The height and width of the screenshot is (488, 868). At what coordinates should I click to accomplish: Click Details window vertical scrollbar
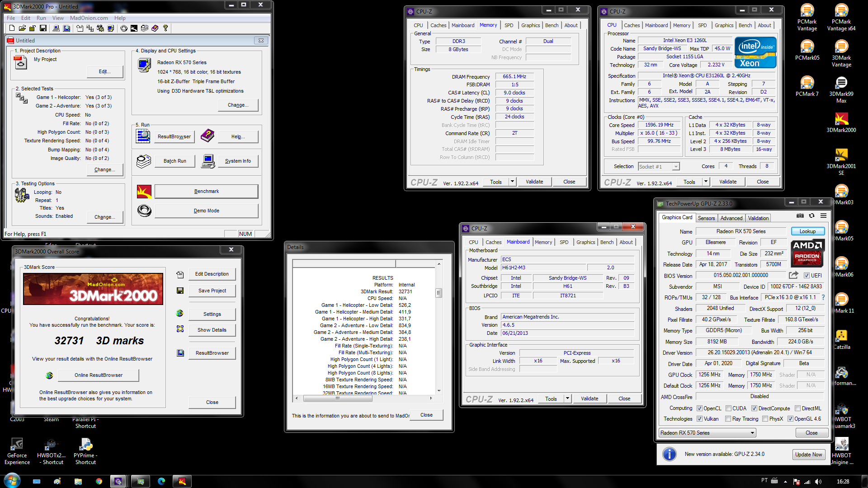pos(438,327)
